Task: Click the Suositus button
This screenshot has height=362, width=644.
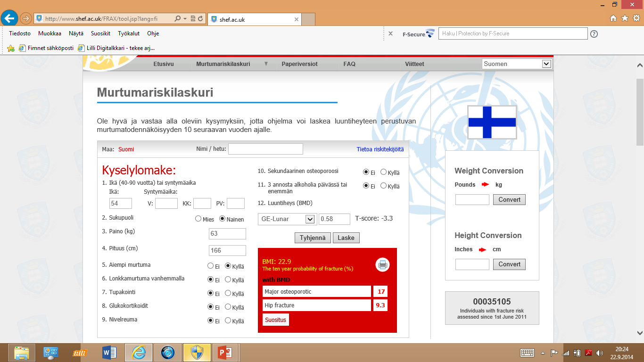Action: click(275, 320)
